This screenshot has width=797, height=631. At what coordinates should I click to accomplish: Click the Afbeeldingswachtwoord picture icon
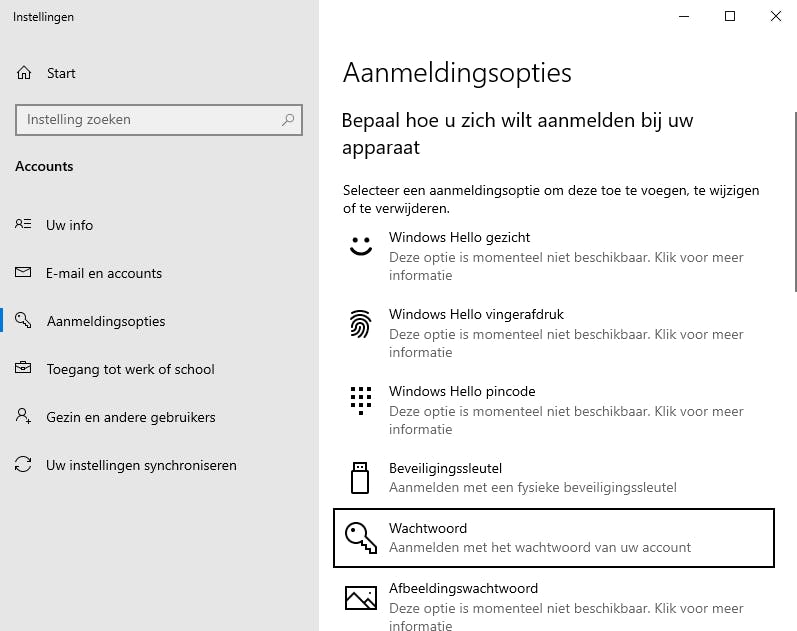(360, 598)
